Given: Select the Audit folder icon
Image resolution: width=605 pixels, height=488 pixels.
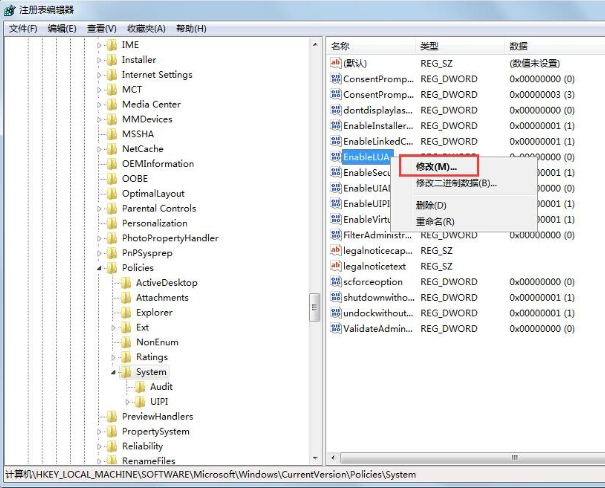Looking at the screenshot, I should click(140, 387).
